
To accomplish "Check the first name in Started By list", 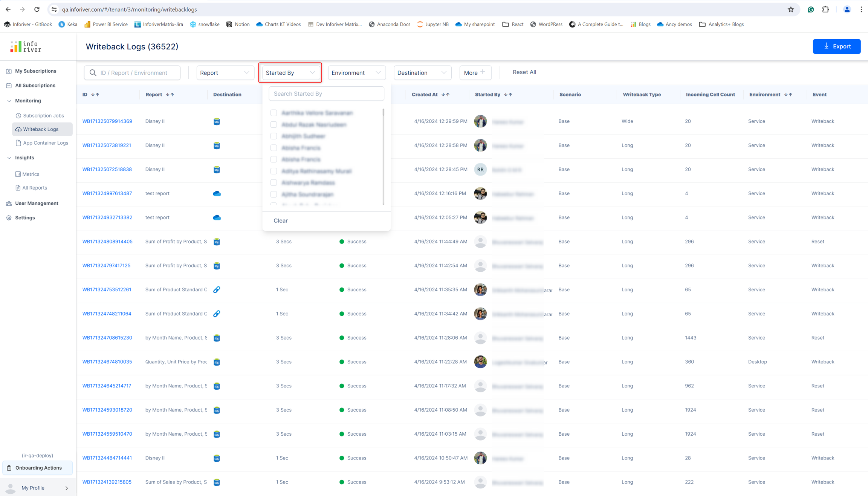I will click(x=274, y=113).
